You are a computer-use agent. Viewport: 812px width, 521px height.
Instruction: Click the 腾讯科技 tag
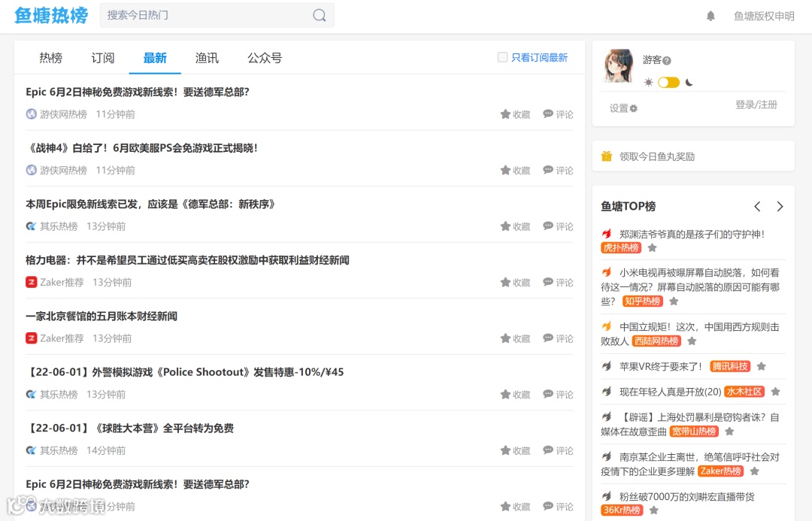pyautogui.click(x=730, y=366)
